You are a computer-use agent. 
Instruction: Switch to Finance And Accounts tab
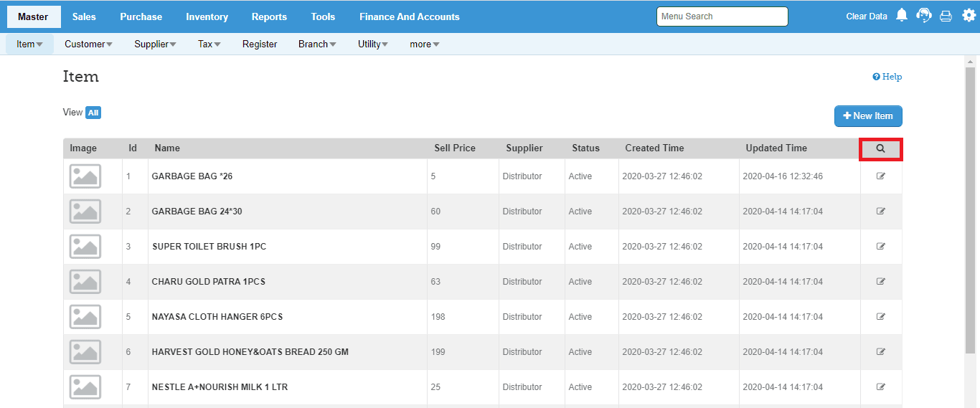410,16
